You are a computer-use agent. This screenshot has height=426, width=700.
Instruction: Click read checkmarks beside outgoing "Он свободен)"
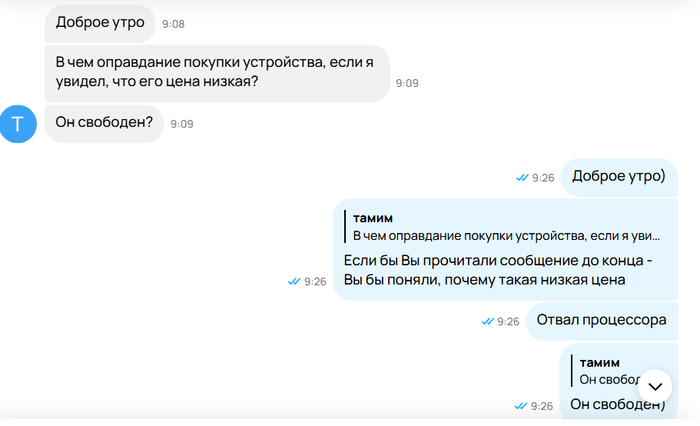[x=520, y=406]
